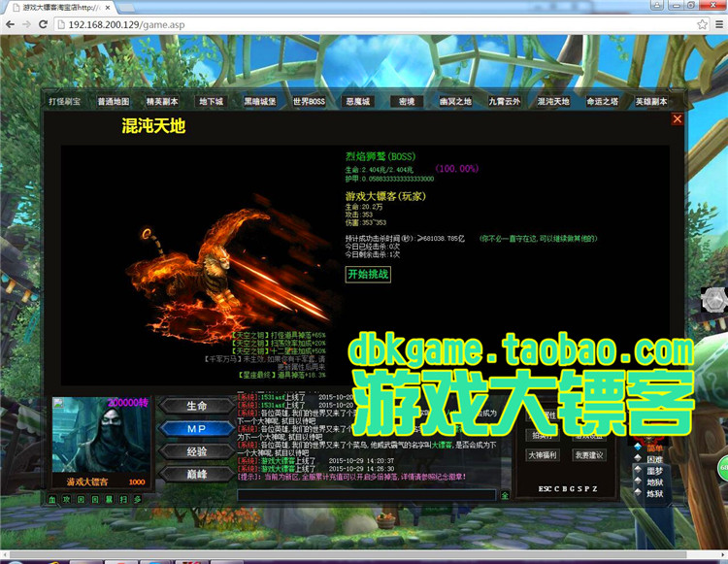This screenshot has width=728, height=564.
Task: Click the 我要建议 button
Action: [589, 455]
